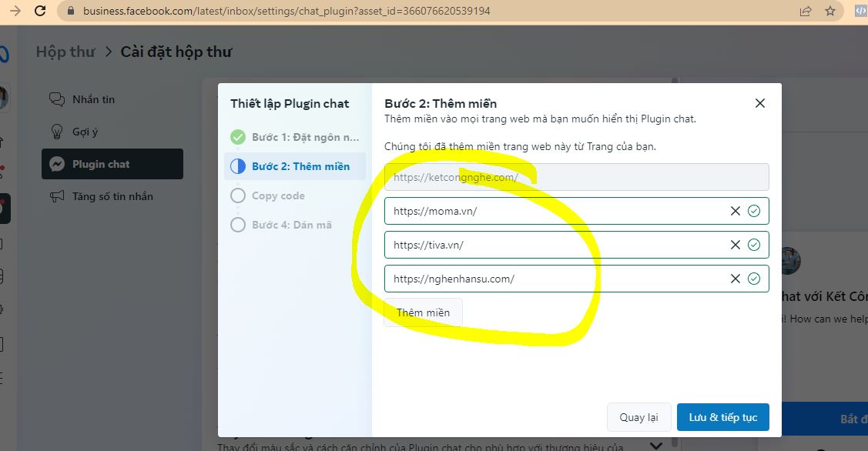Click the green checkmark beside tiva.vn
This screenshot has height=451, width=868.
pyautogui.click(x=754, y=245)
